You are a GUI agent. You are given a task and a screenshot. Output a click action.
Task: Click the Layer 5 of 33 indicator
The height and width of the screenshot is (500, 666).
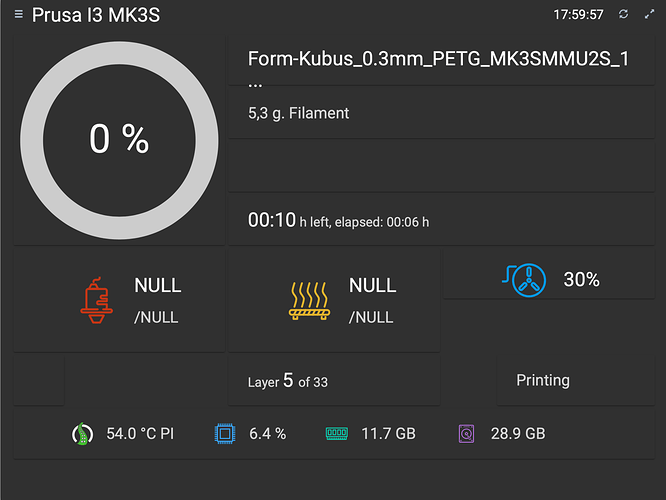click(288, 382)
